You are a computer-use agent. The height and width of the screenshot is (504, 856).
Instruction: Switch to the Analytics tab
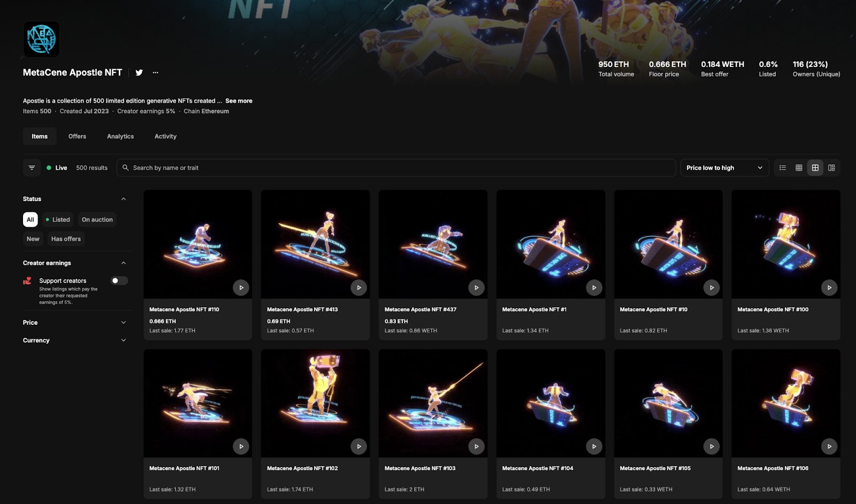120,136
